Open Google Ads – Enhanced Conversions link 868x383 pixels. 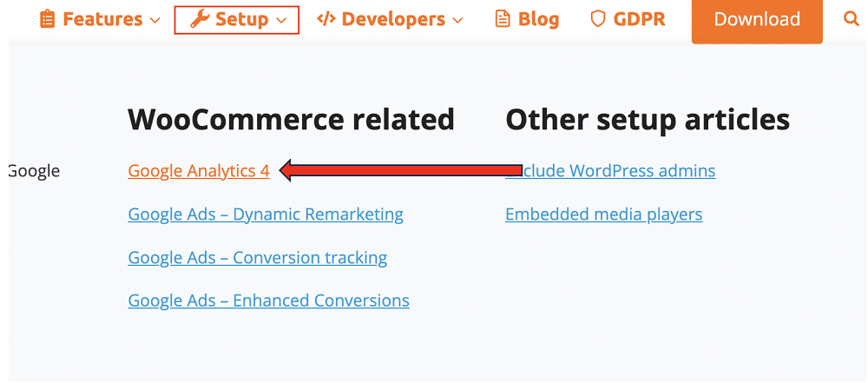(x=268, y=301)
